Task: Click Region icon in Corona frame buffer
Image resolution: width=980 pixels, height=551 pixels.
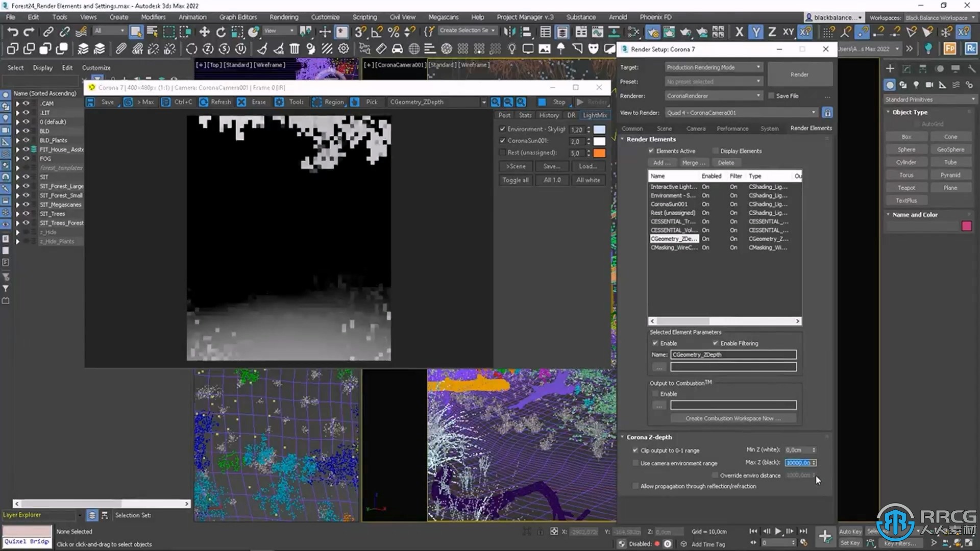Action: click(x=317, y=102)
